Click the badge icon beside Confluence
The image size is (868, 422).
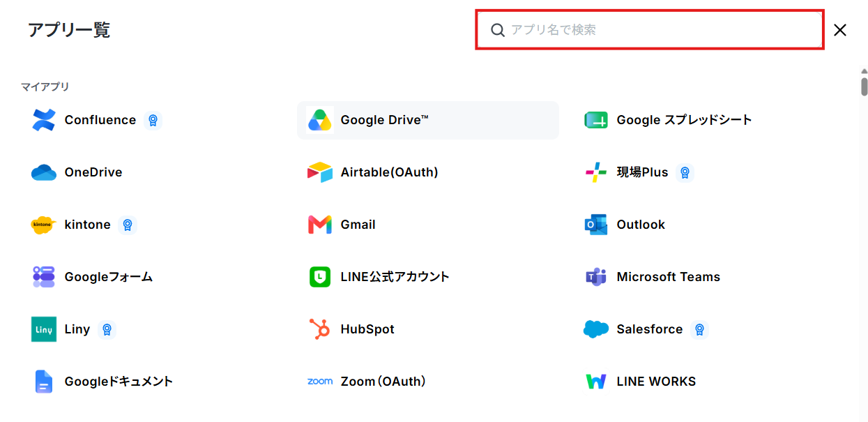(153, 120)
